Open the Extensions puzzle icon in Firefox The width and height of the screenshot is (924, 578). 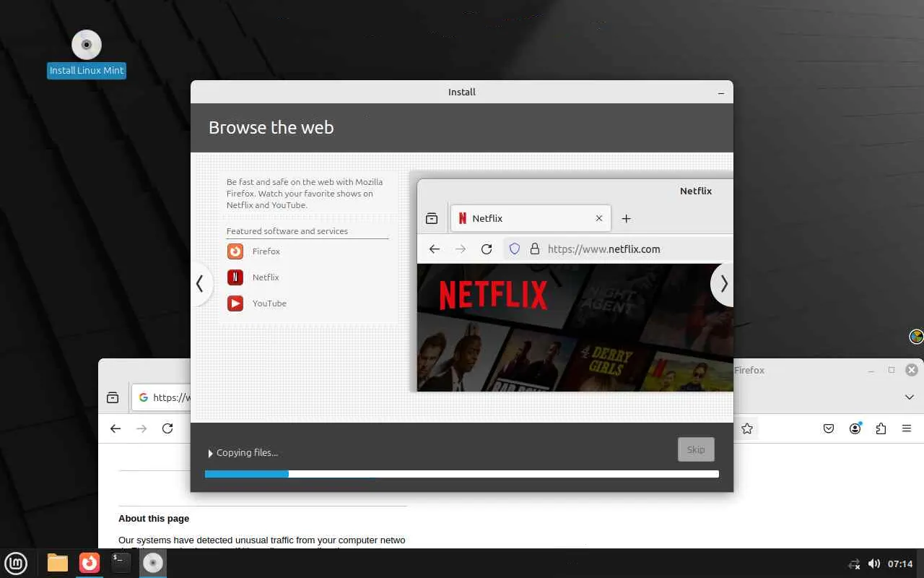[881, 428]
